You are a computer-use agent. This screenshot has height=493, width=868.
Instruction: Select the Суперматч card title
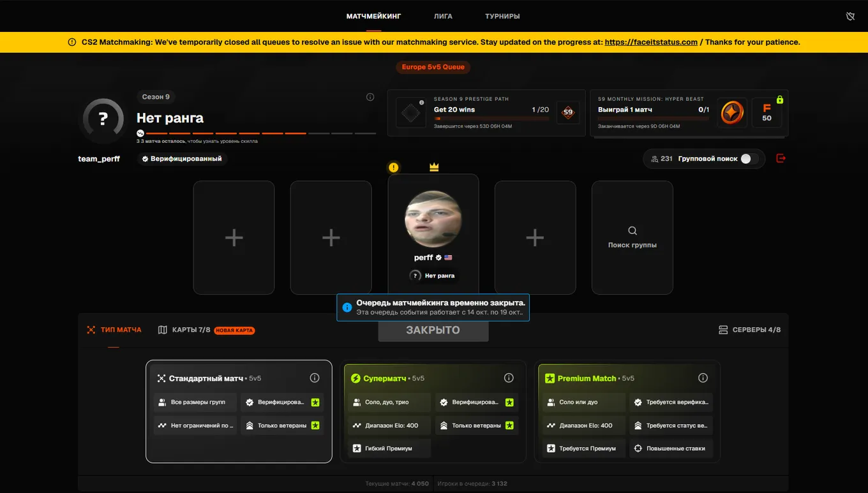(385, 378)
